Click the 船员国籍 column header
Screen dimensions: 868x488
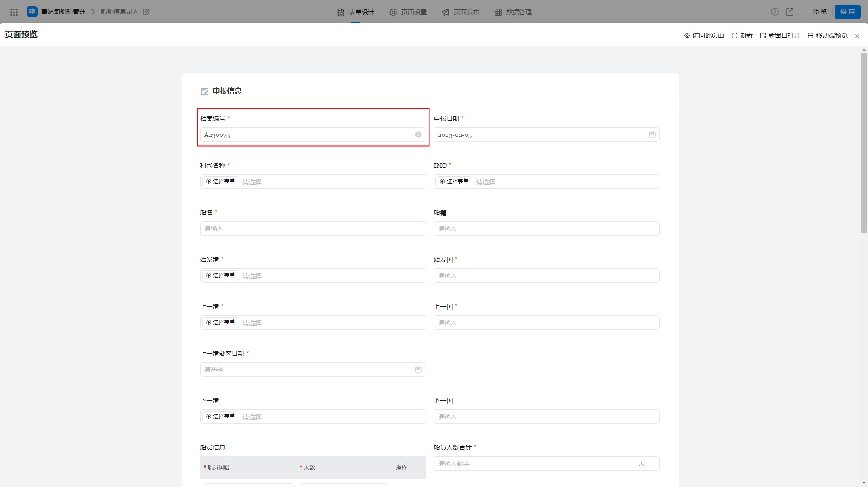(x=218, y=468)
